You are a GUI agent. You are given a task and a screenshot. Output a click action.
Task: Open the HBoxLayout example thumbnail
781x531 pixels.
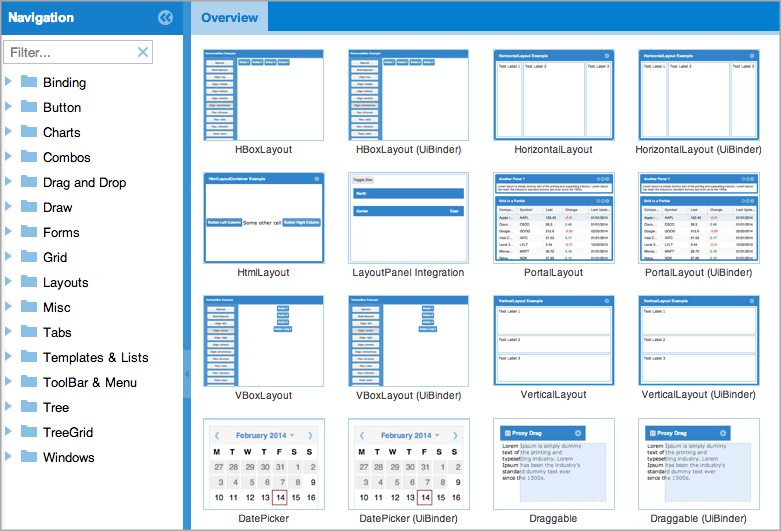(263, 95)
